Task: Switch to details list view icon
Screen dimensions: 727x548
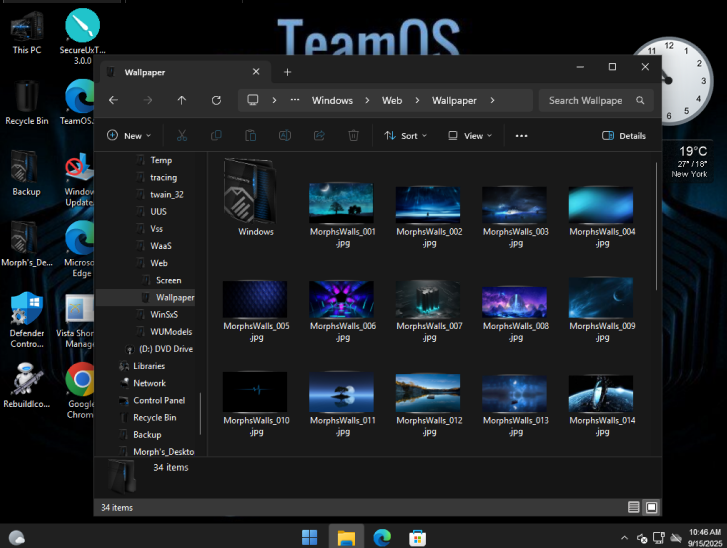Action: pyautogui.click(x=633, y=507)
